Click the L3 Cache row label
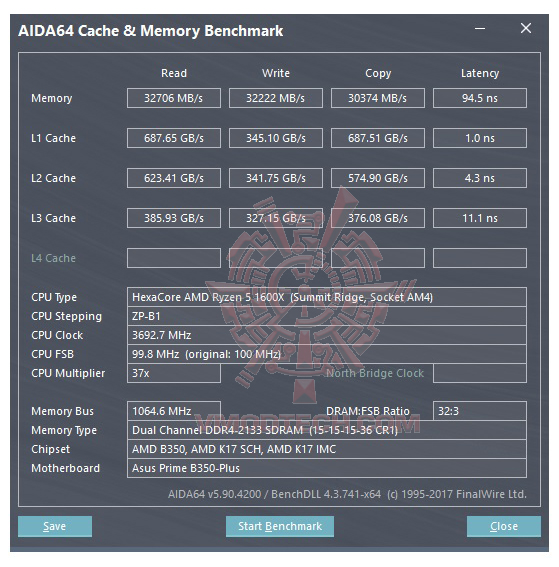The height and width of the screenshot is (567, 559). (x=54, y=218)
